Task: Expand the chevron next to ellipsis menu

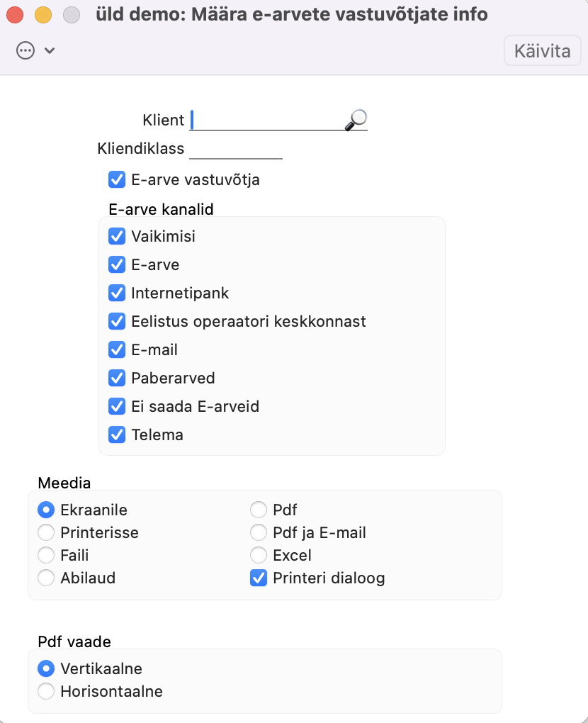Action: coord(50,50)
